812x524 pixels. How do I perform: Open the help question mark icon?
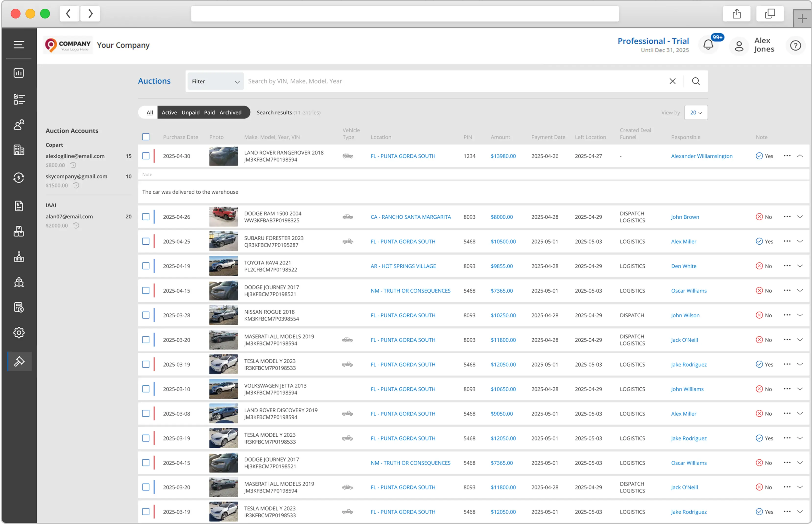tap(795, 46)
